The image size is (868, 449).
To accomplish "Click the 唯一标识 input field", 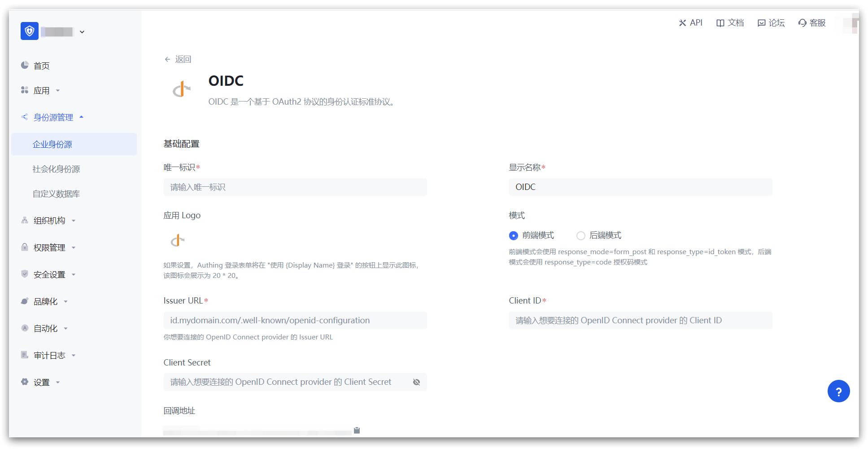I will click(295, 187).
